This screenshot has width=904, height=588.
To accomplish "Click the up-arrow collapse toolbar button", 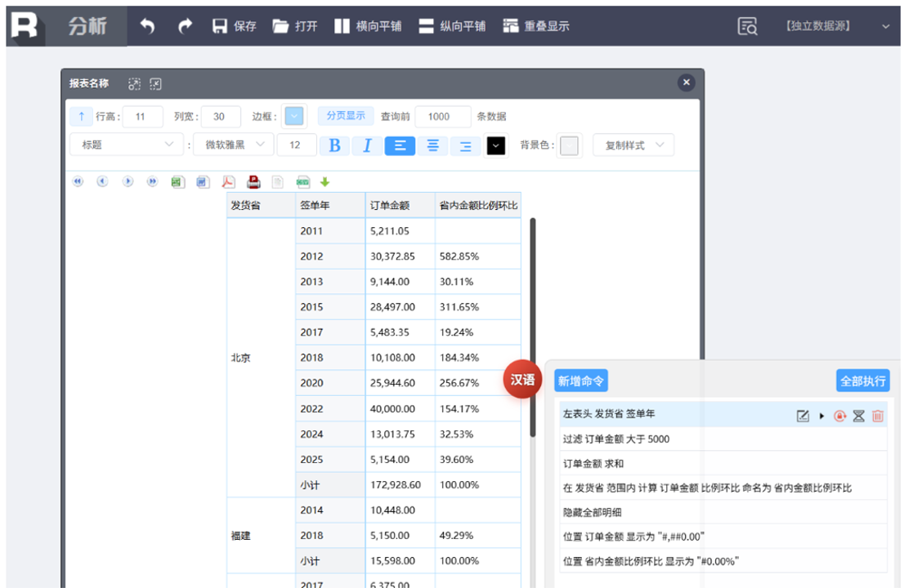I will click(81, 116).
